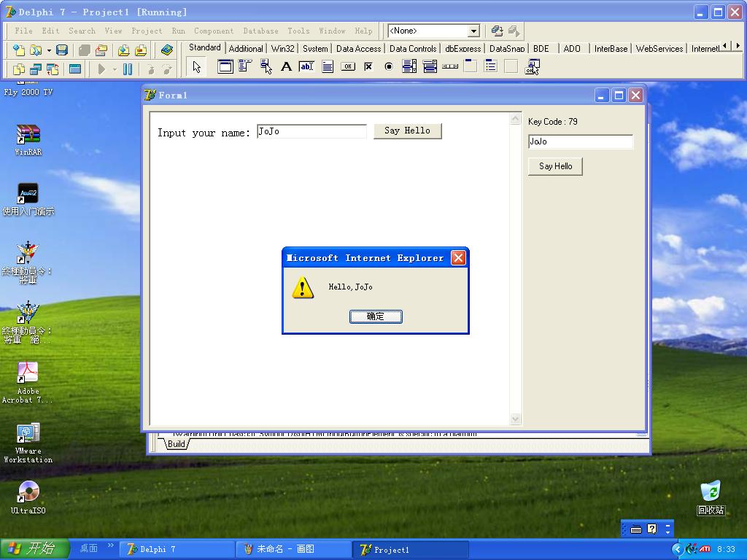Viewport: 747px width, 560px height.
Task: Switch to the Additional palette tab
Action: click(246, 49)
